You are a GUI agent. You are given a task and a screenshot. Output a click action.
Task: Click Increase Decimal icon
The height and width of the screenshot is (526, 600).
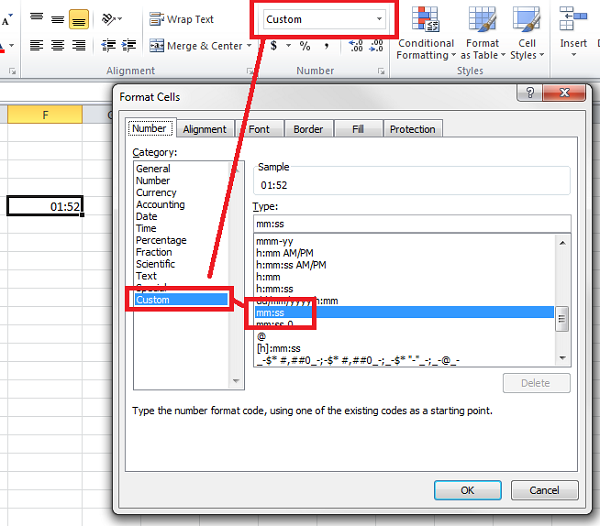click(x=356, y=46)
